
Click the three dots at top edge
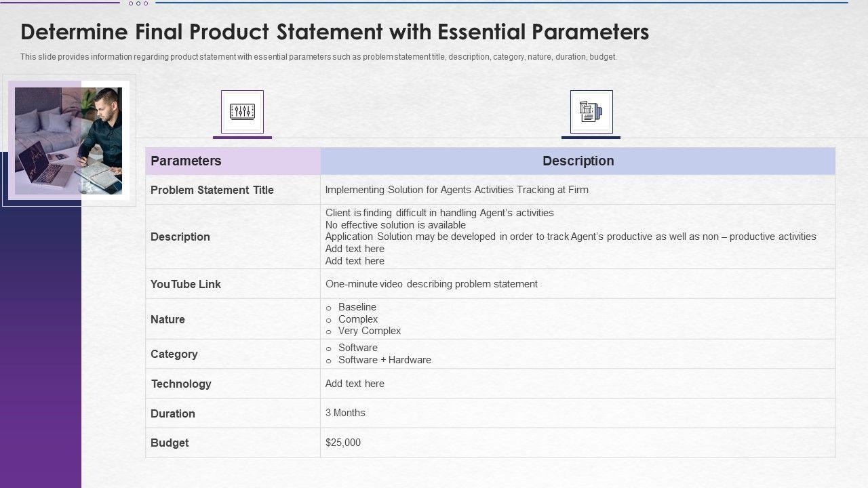pyautogui.click(x=138, y=3)
